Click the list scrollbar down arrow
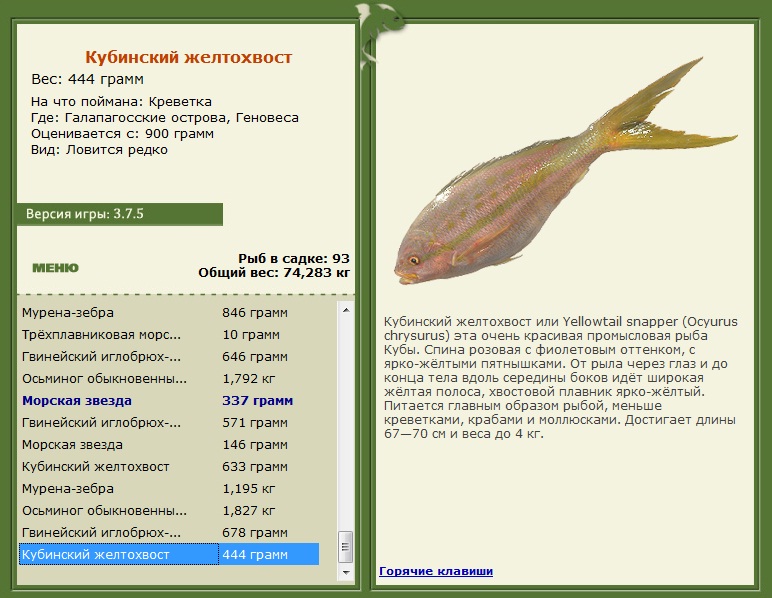Image resolution: width=772 pixels, height=598 pixels. tap(346, 572)
